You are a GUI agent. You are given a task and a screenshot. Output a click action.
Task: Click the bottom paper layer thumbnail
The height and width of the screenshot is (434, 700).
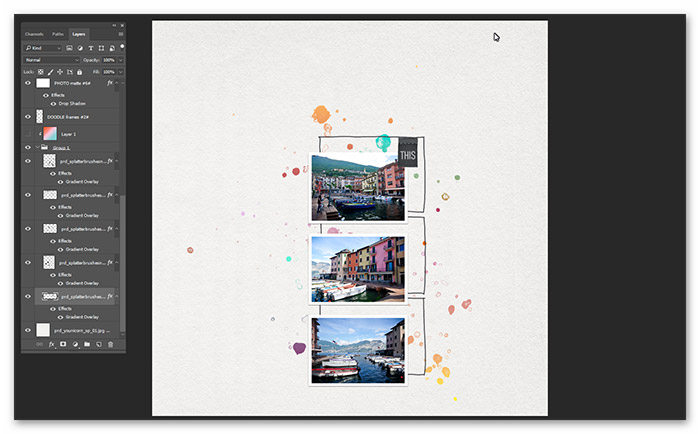click(43, 330)
